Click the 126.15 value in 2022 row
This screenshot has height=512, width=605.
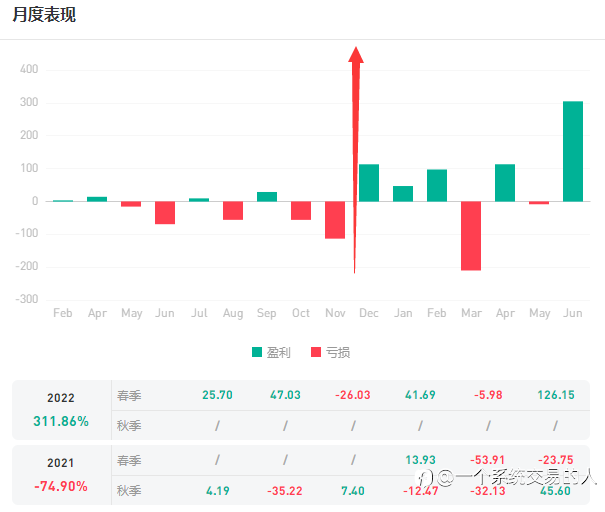556,395
